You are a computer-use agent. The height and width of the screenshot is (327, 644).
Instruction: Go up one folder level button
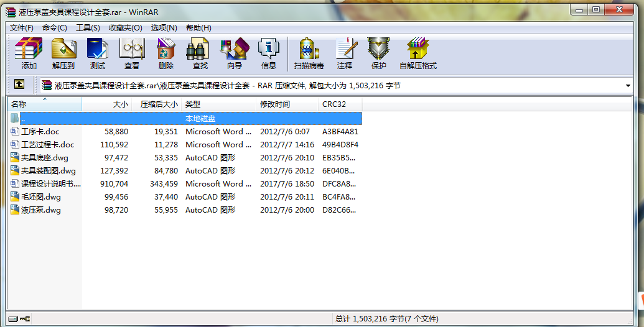[x=19, y=84]
